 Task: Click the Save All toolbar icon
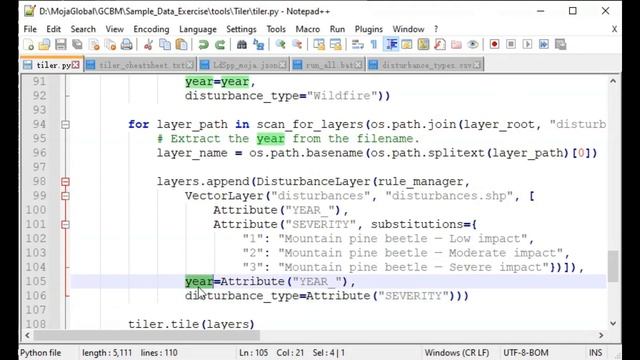pos(77,44)
